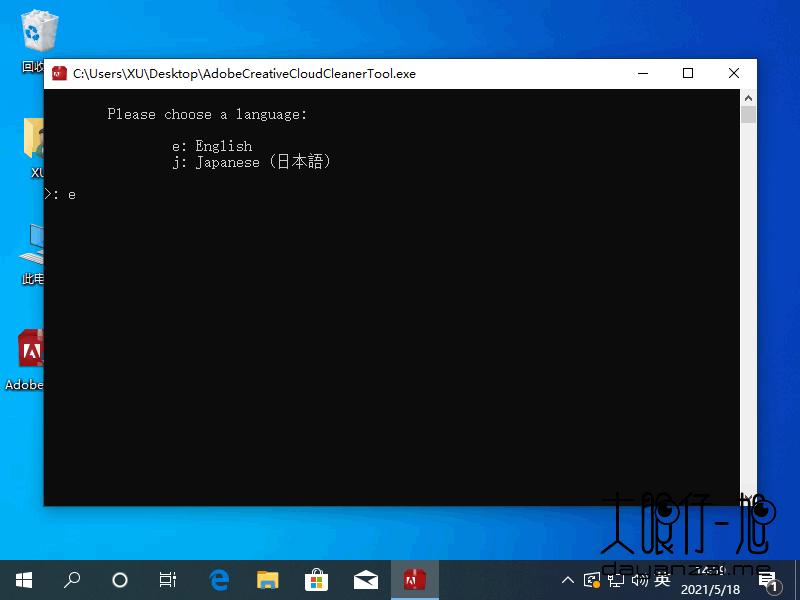Click the console window's title bar icon
Viewport: 800px width, 600px height.
[x=59, y=73]
